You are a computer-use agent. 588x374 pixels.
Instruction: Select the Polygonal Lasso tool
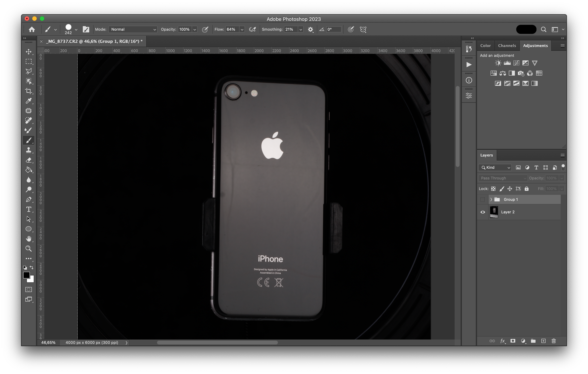[28, 71]
